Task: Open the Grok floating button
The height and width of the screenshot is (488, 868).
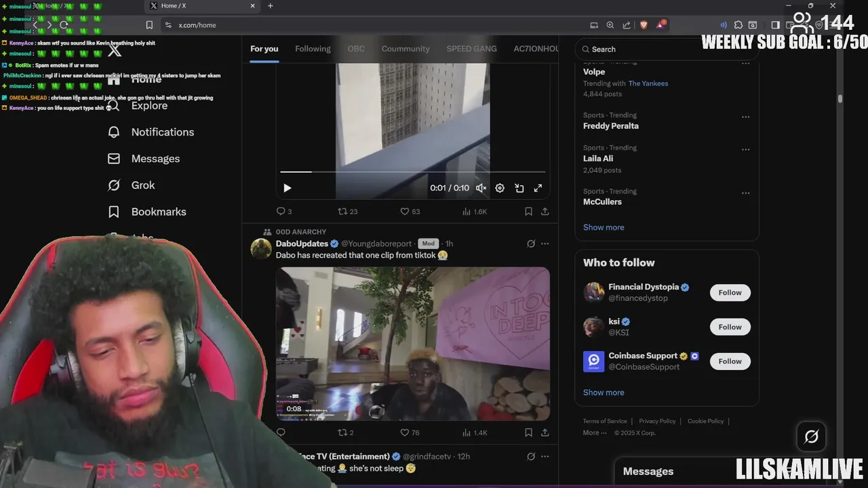Action: [812, 436]
